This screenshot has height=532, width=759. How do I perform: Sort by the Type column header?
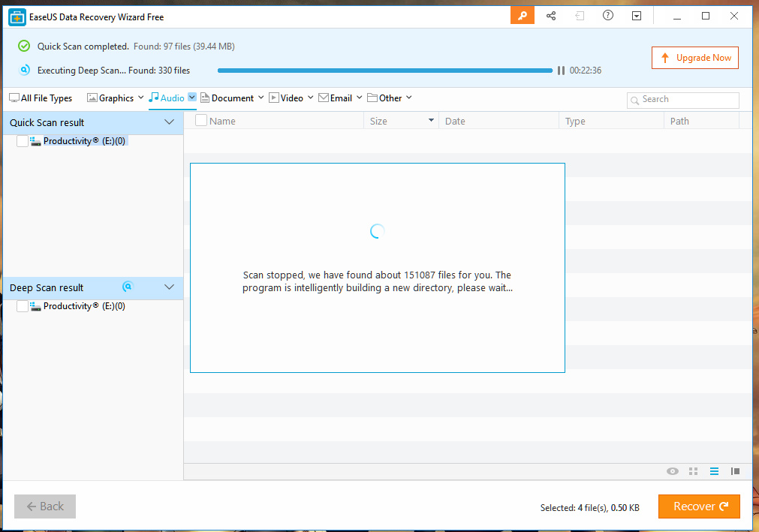575,121
